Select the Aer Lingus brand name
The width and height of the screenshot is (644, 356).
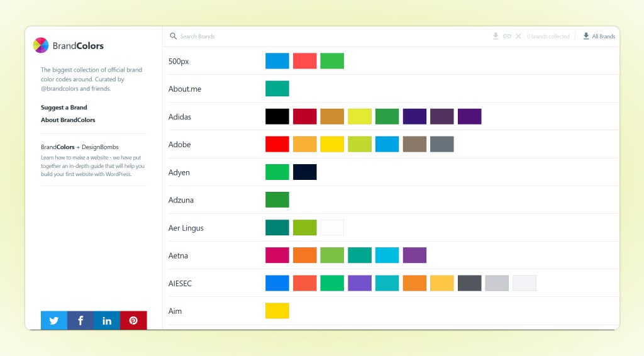coord(186,228)
